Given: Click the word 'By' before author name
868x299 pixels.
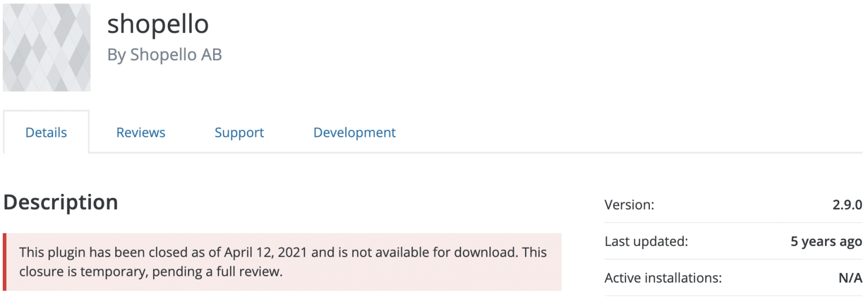Looking at the screenshot, I should (x=116, y=55).
